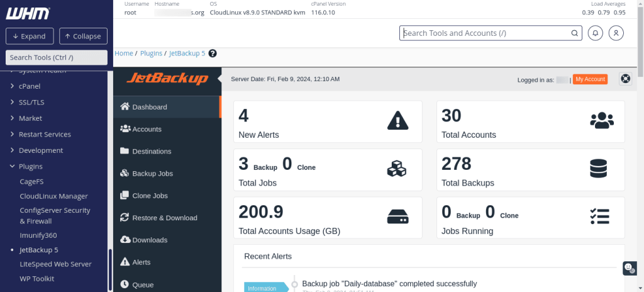Open the user account icon menu
The image size is (644, 292).
pos(617,33)
